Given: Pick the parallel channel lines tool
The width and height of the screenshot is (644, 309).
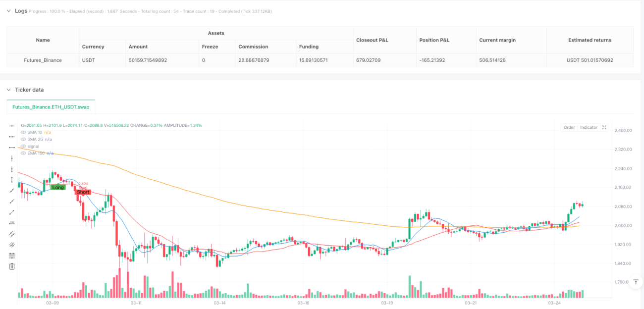Looking at the screenshot, I should pyautogui.click(x=12, y=234).
